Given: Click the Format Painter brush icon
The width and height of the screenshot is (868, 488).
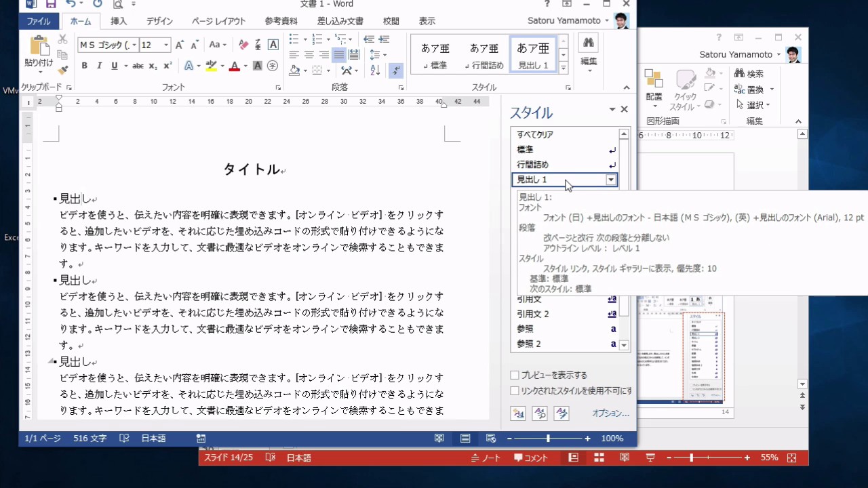Looking at the screenshot, I should (x=63, y=70).
